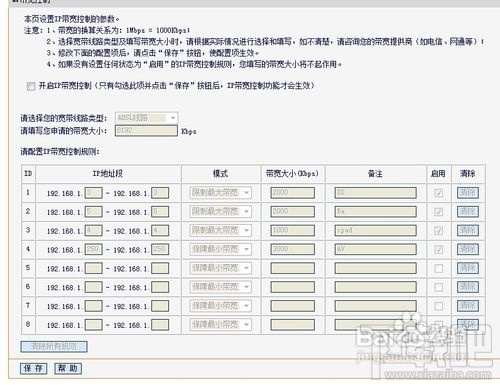Uncheck the 启用 box for rule 4
500x385 pixels.
(x=439, y=249)
